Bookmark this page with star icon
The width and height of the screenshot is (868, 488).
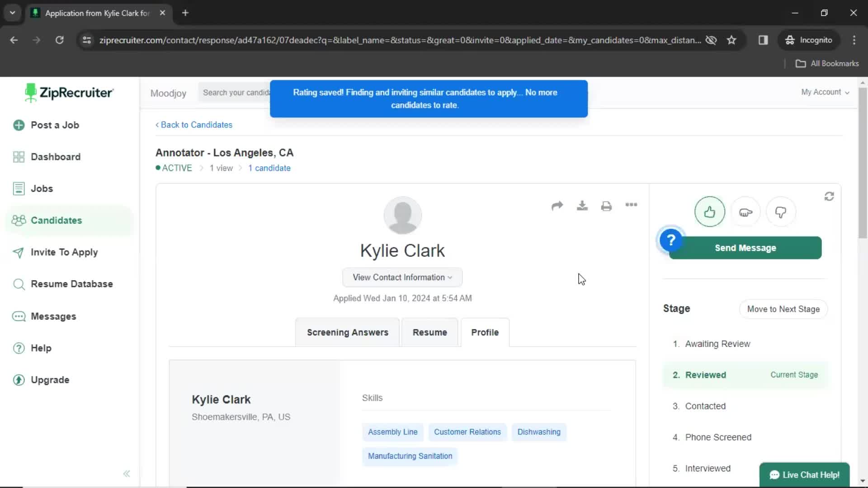pos(731,40)
